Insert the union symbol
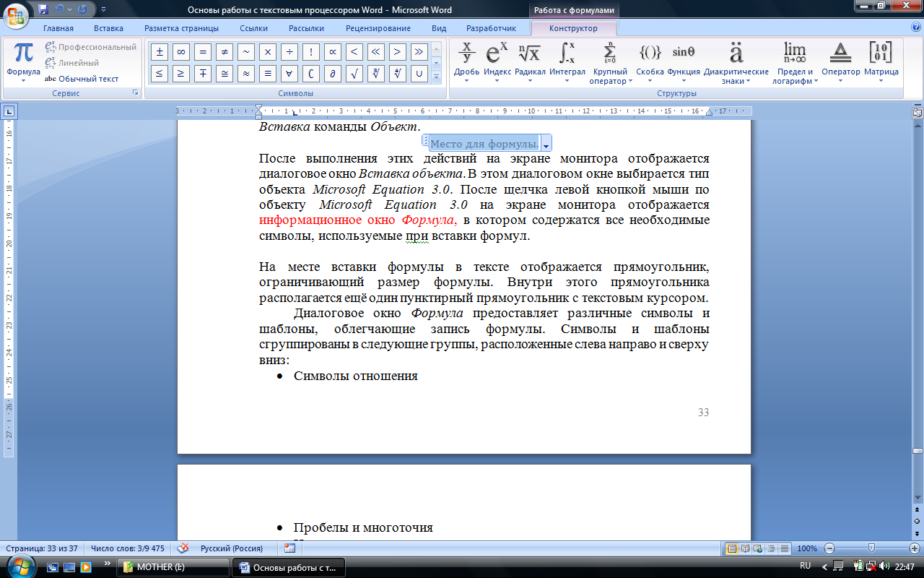Viewport: 924px width, 578px height. [x=419, y=74]
